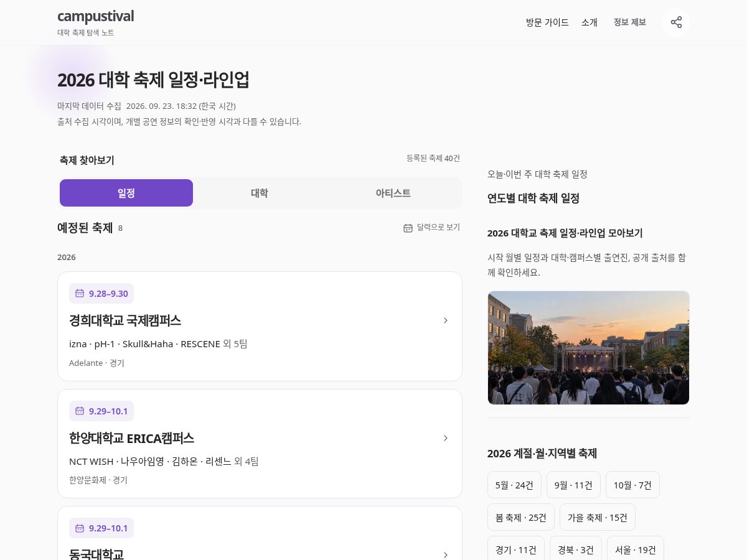Switch to 달력으로 보기 view
Image resolution: width=747 pixels, height=560 pixels.
431,228
